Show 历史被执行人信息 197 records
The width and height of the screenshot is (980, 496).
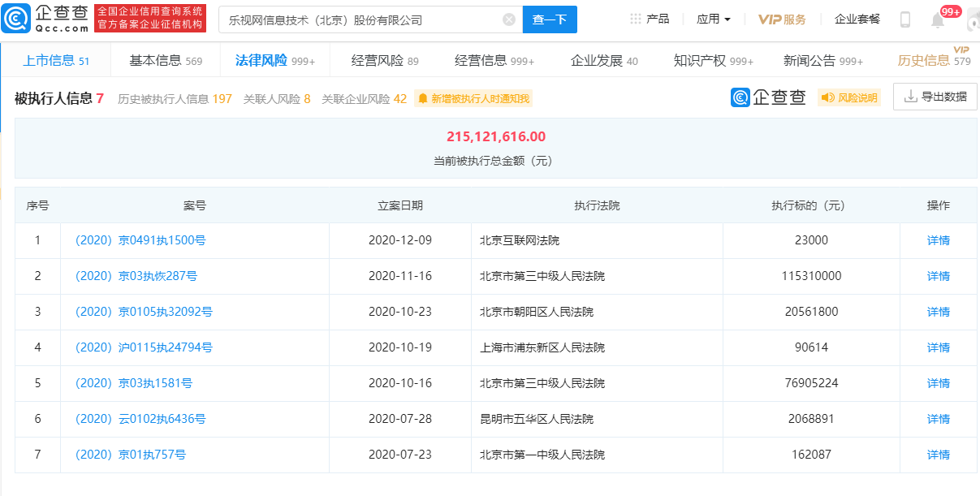pos(175,99)
